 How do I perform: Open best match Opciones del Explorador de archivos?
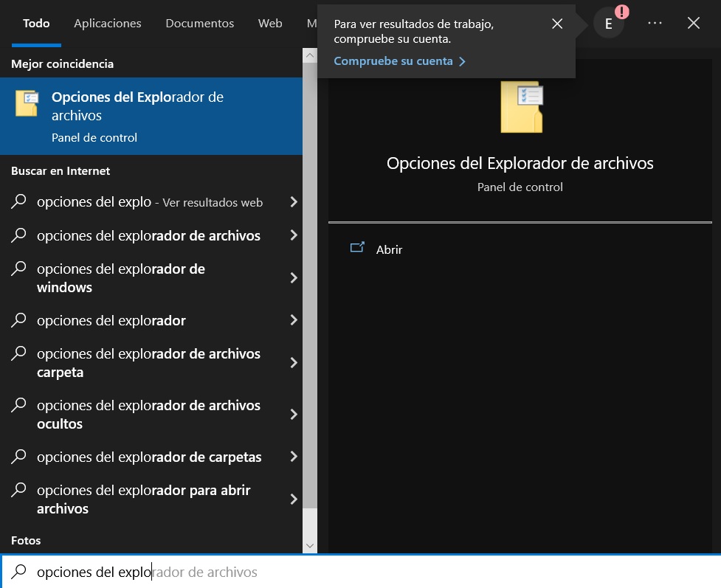[x=151, y=116]
